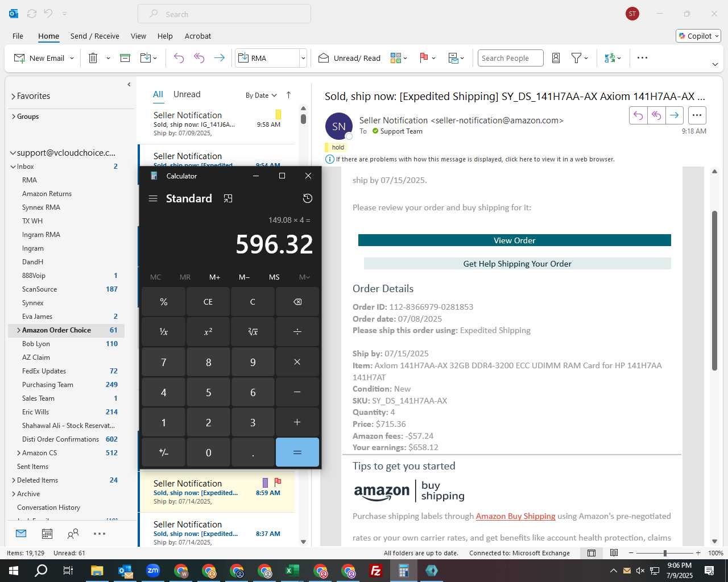Click Calculator keep on top icon
Screen dimensions: 728x582
[x=228, y=198]
